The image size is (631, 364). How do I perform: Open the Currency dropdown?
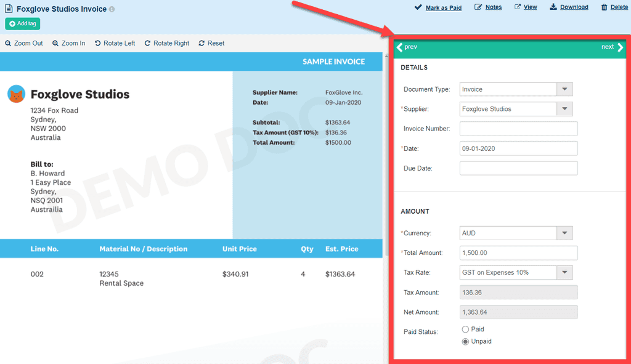(564, 233)
